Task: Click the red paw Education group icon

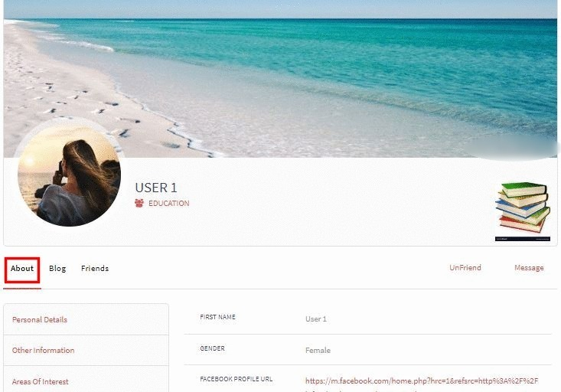Action: pos(139,204)
